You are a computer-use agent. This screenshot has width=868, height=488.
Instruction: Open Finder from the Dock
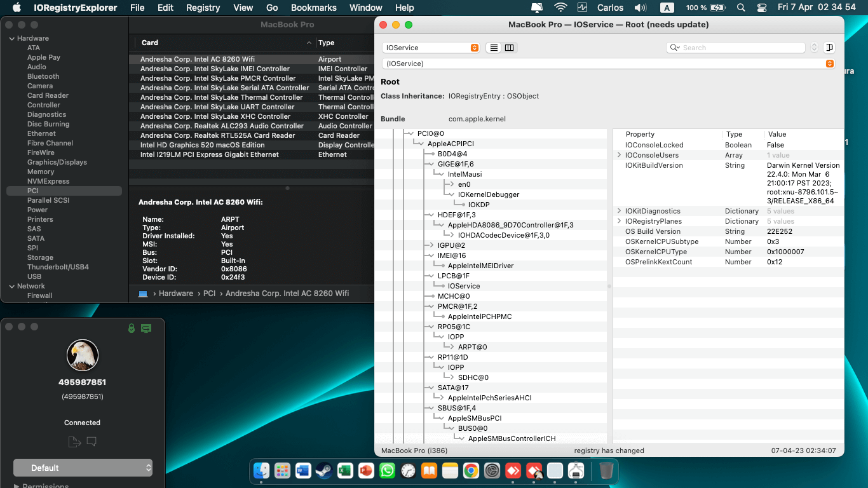click(262, 471)
